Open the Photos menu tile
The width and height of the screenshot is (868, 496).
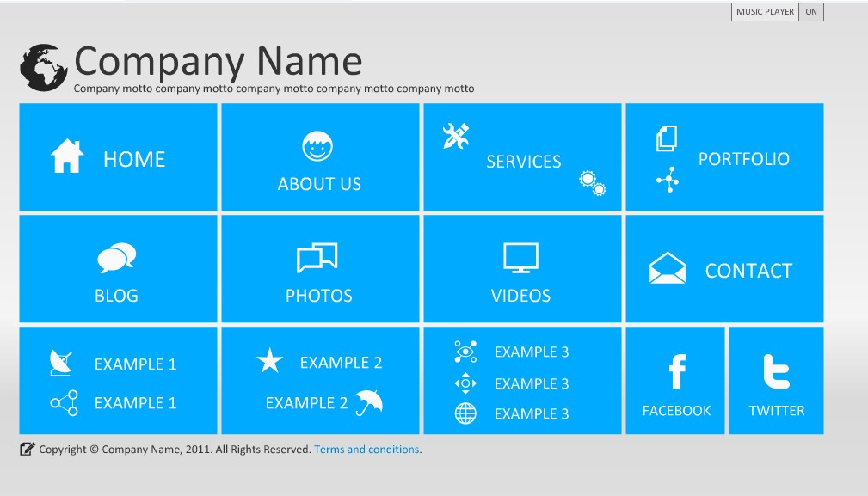point(320,269)
